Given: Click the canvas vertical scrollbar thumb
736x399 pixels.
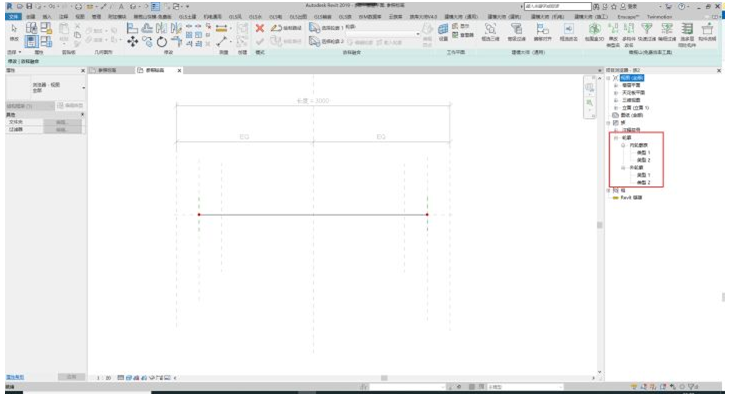Looking at the screenshot, I should coord(599,225).
